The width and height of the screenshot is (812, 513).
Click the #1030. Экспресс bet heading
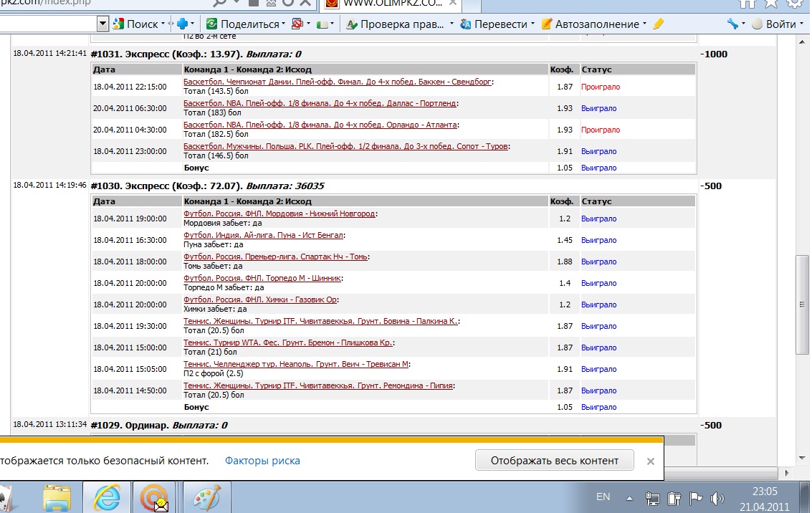point(207,186)
